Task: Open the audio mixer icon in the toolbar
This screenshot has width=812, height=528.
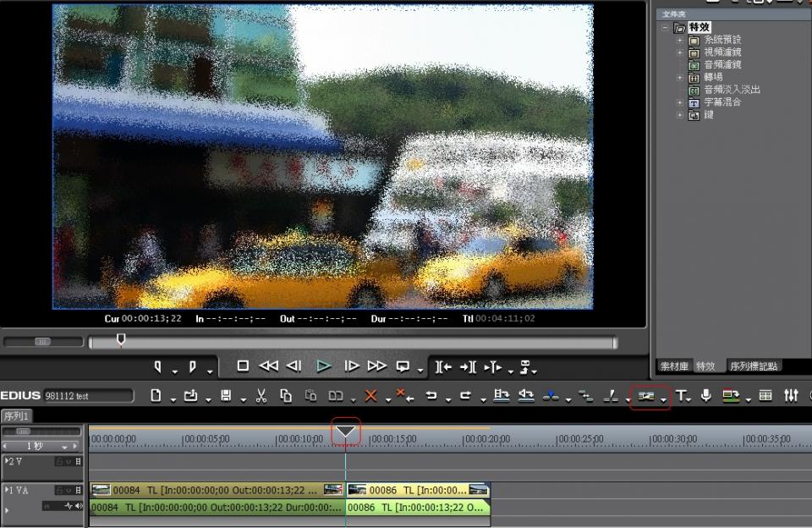Action: click(x=791, y=395)
